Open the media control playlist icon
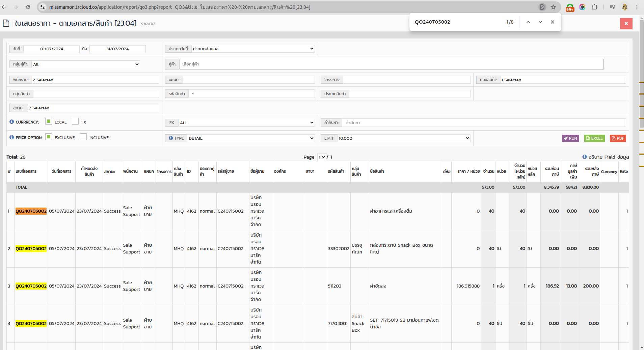 coord(613,7)
